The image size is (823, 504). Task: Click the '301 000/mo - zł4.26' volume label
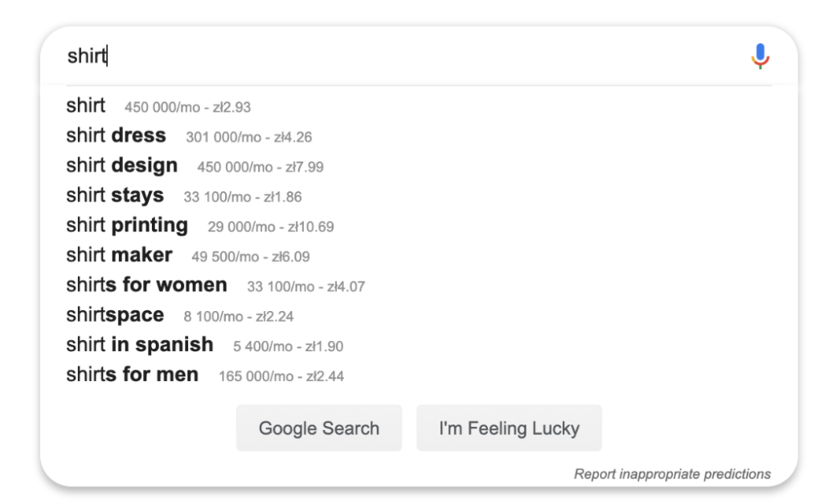pyautogui.click(x=249, y=137)
